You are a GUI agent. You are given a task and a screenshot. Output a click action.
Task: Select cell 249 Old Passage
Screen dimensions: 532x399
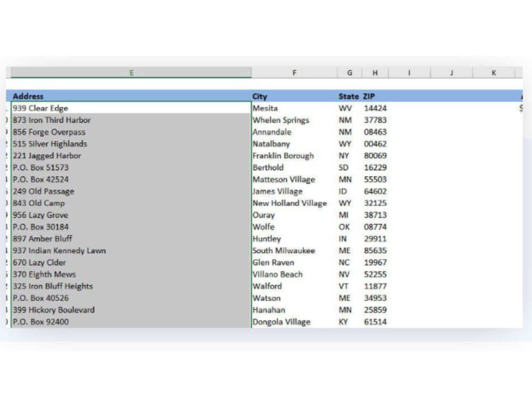(x=131, y=191)
